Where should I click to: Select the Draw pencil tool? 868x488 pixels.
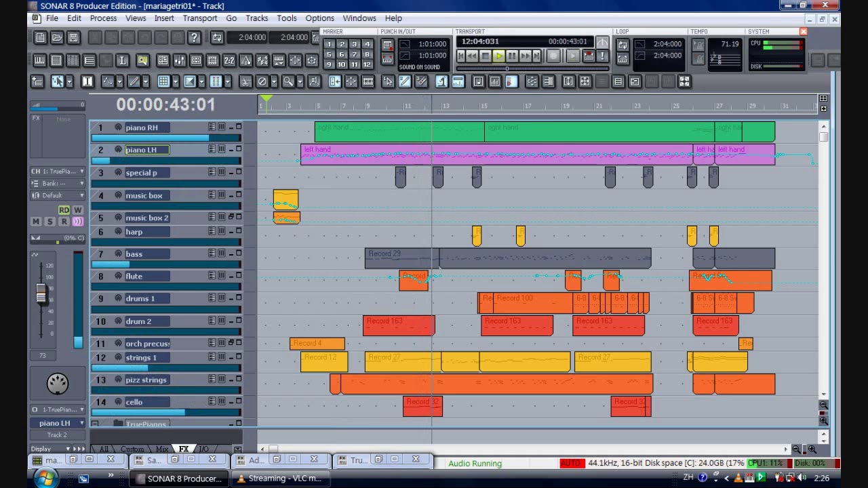(x=134, y=82)
